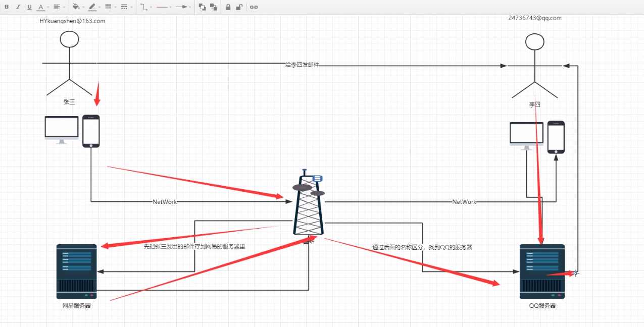The image size is (644, 327).
Task: Select the 李四 stick figure shape
Action: [535, 66]
